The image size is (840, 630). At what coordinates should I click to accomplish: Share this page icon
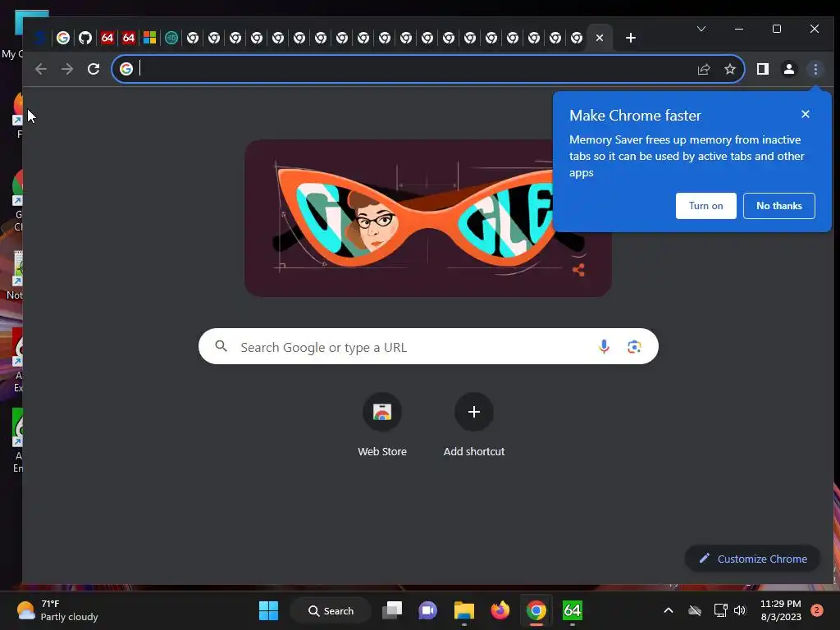click(703, 69)
